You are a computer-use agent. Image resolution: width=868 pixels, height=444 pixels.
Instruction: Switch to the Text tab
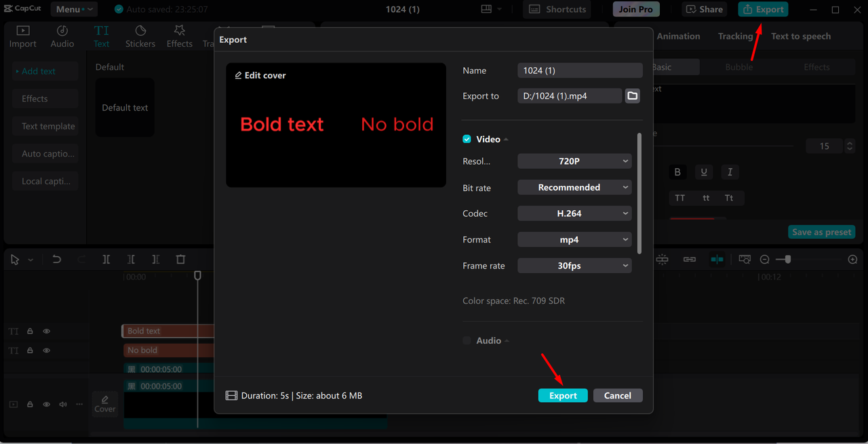pos(101,37)
